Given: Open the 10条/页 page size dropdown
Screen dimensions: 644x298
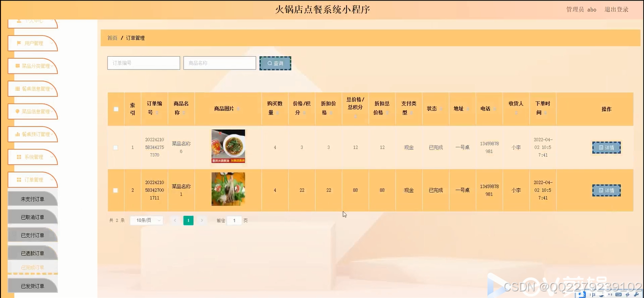Looking at the screenshot, I should 146,220.
